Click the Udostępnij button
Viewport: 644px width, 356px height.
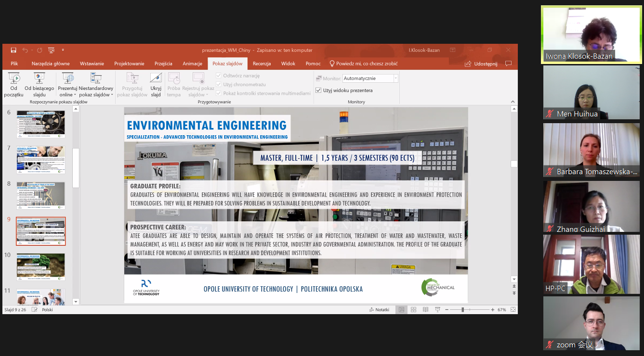click(481, 64)
